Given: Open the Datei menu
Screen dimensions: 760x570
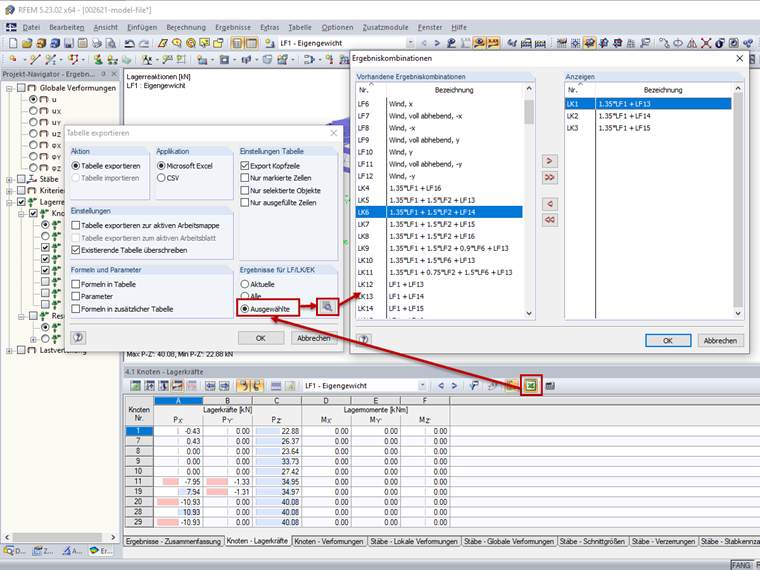Looking at the screenshot, I should point(31,27).
